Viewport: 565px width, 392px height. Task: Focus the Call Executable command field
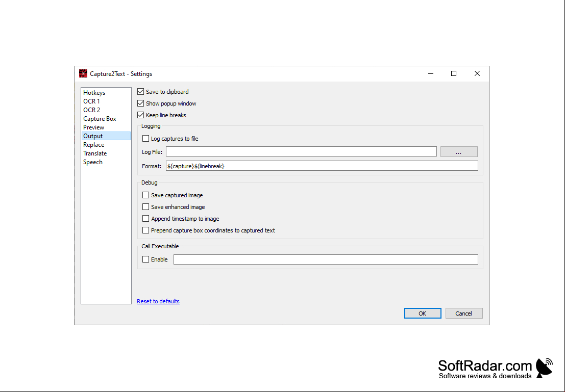coord(326,259)
